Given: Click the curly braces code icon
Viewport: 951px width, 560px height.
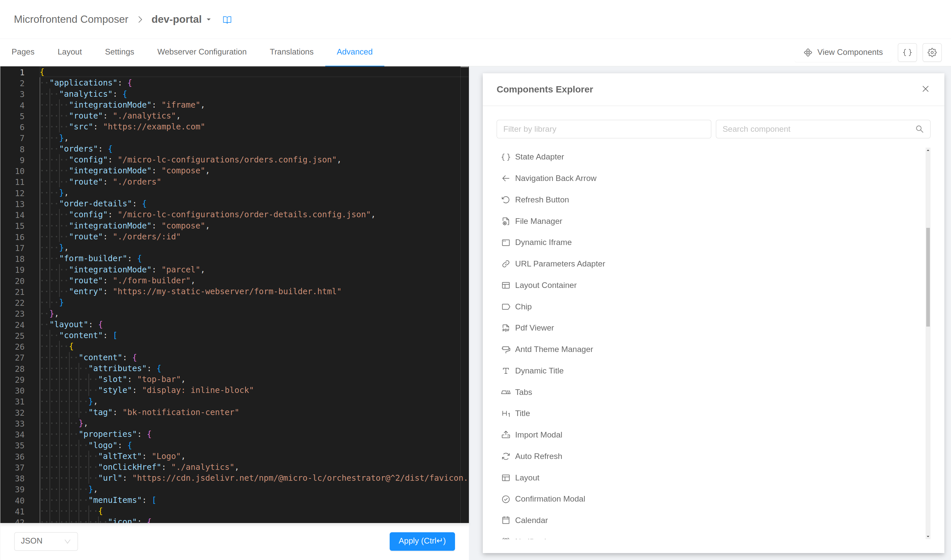Looking at the screenshot, I should pyautogui.click(x=907, y=52).
